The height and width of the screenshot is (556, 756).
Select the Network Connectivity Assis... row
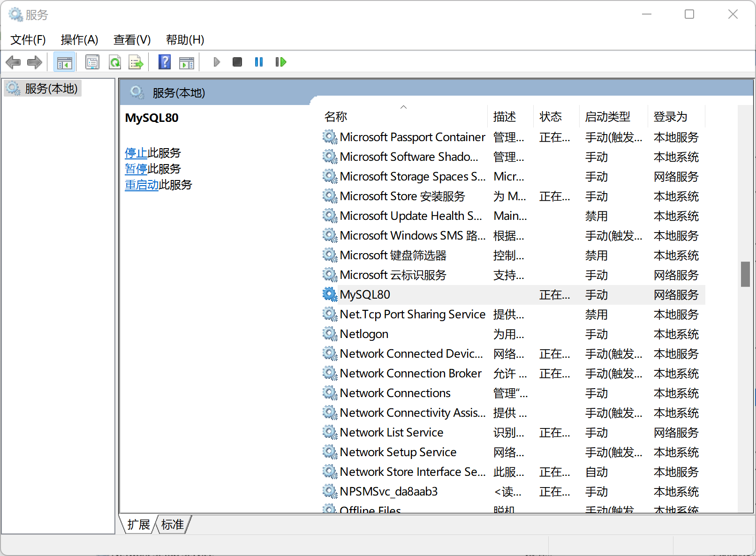514,413
